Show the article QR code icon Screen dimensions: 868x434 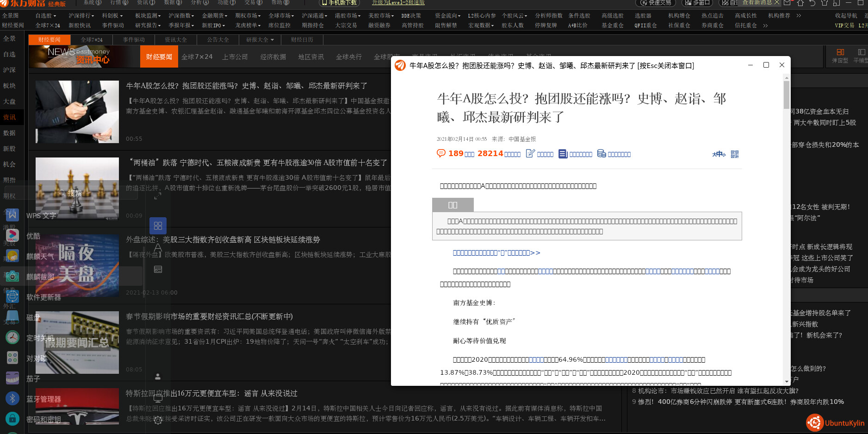pos(735,154)
